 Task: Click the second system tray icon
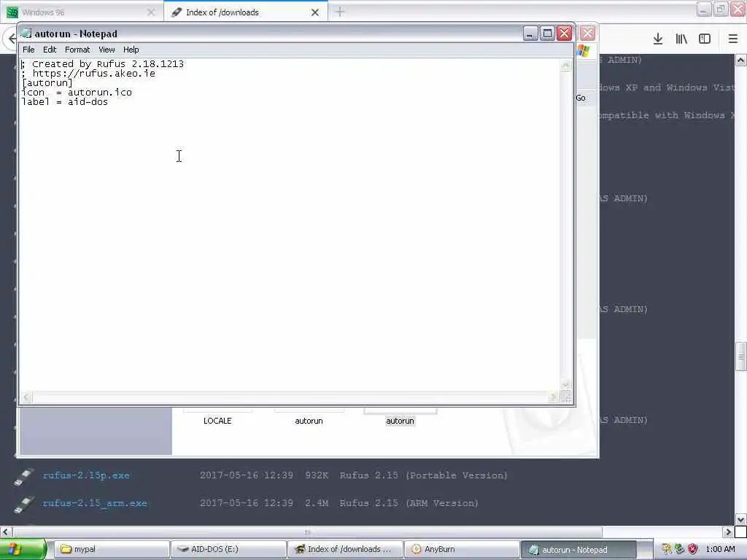[679, 549]
